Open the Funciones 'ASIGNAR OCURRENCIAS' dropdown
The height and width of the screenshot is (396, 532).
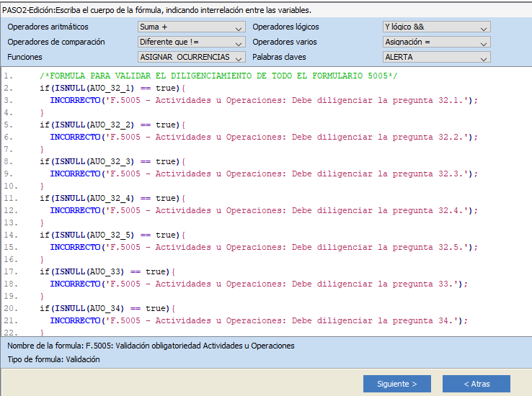coord(191,58)
